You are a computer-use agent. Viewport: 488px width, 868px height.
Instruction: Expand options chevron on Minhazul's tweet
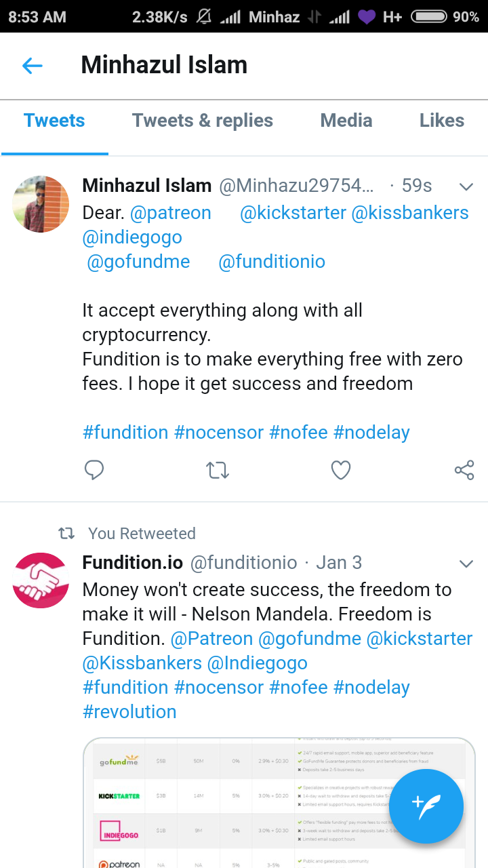[x=466, y=186]
